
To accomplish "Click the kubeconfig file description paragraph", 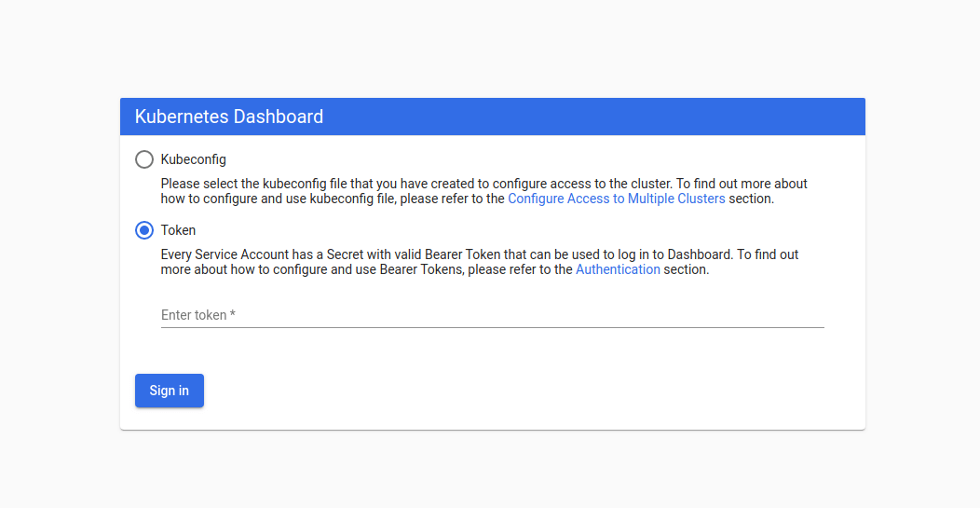I will (483, 191).
